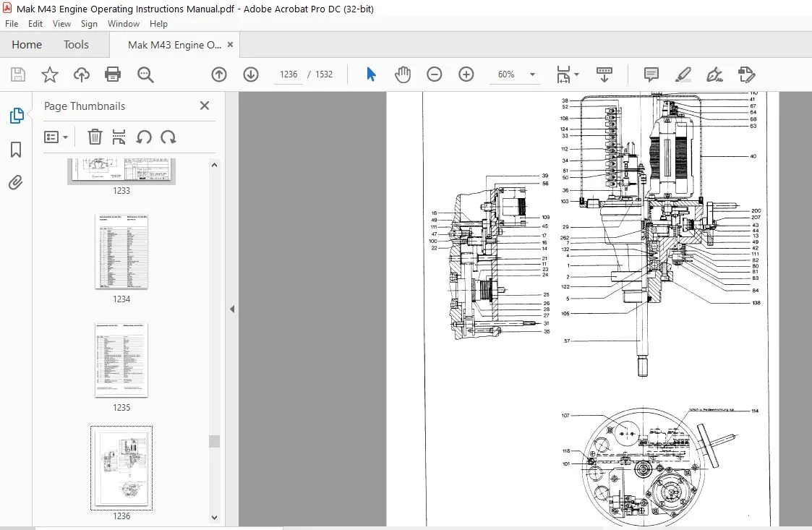Click the thumbnails scrollbar handle
812x530 pixels.
tap(215, 441)
